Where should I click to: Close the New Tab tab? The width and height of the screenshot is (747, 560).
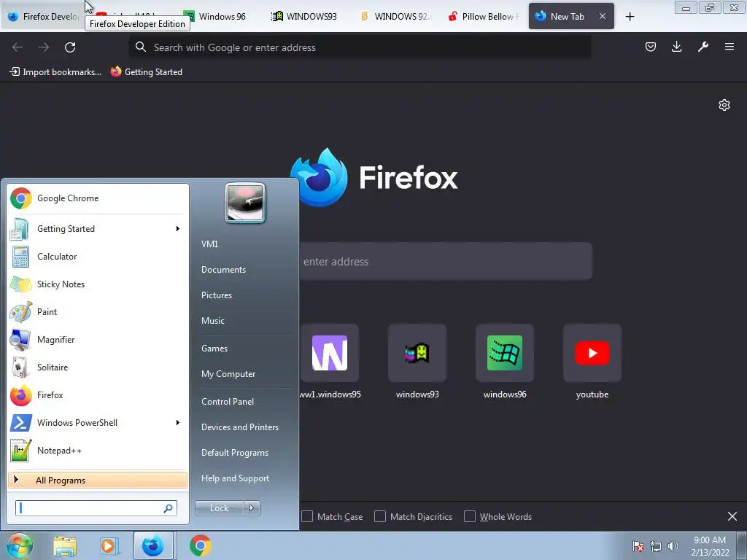tap(603, 16)
